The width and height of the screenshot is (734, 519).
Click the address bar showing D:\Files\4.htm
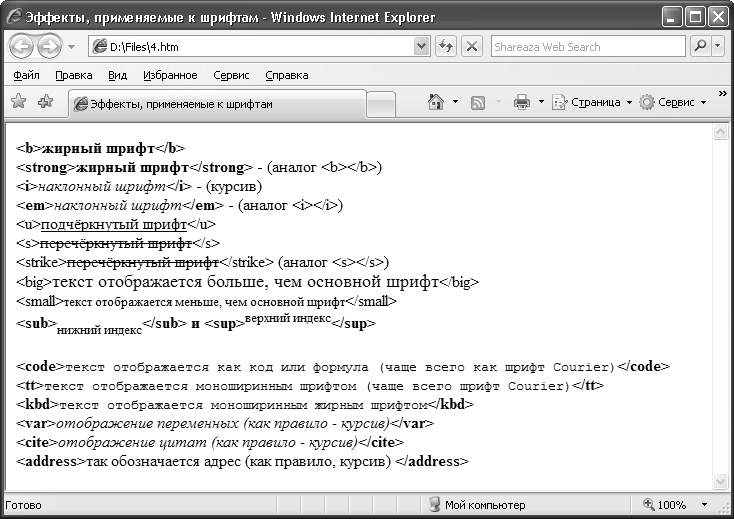point(251,47)
